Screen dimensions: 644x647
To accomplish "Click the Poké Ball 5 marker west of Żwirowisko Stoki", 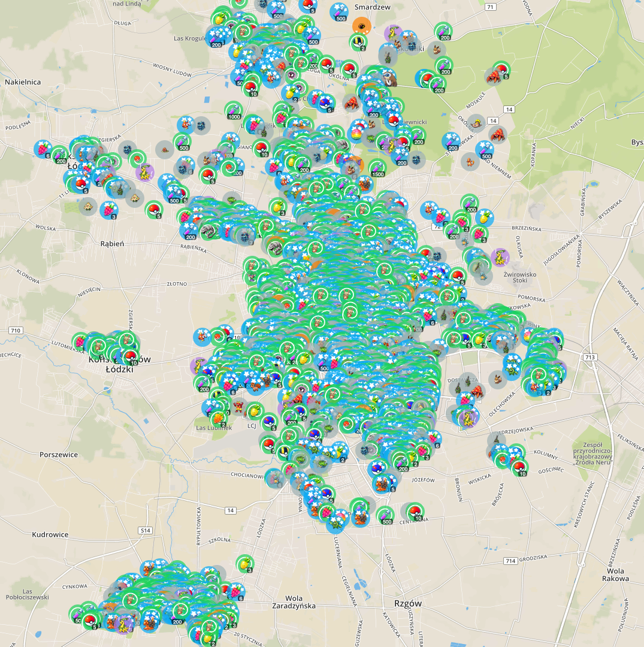I will click(456, 276).
